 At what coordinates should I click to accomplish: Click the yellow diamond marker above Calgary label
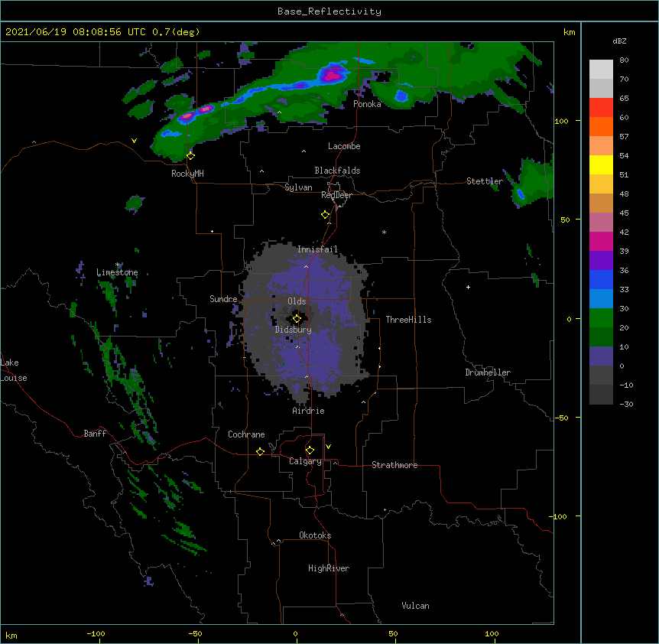[310, 450]
